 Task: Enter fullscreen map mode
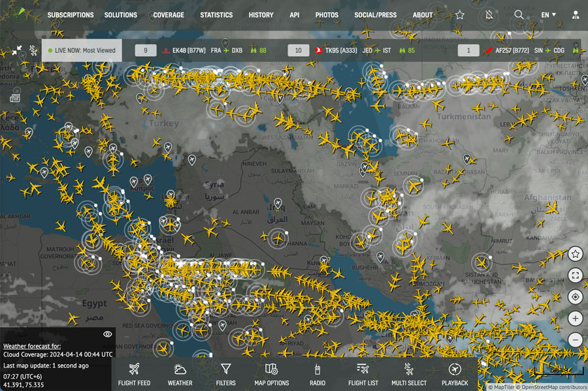pos(575,275)
